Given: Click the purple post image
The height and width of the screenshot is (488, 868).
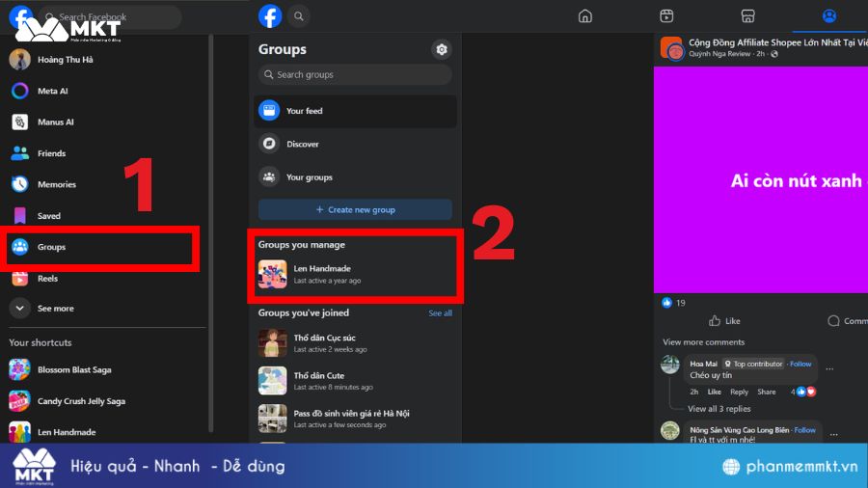Looking at the screenshot, I should tap(761, 179).
